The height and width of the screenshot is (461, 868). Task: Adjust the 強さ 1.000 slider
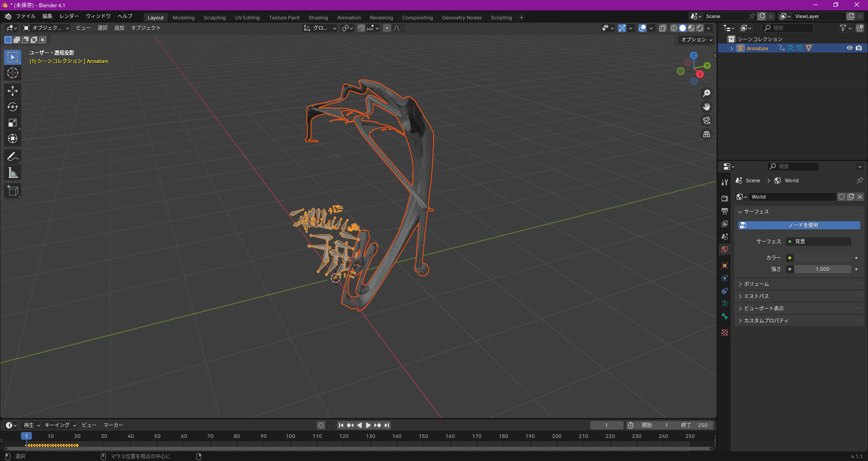coord(823,269)
